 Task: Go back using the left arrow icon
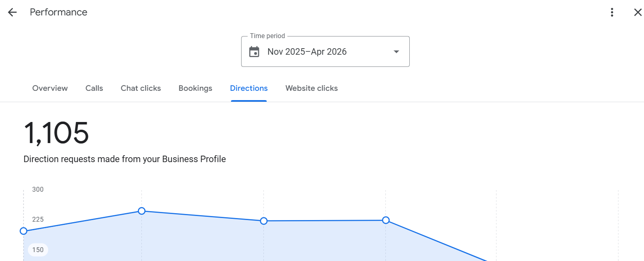coord(13,12)
